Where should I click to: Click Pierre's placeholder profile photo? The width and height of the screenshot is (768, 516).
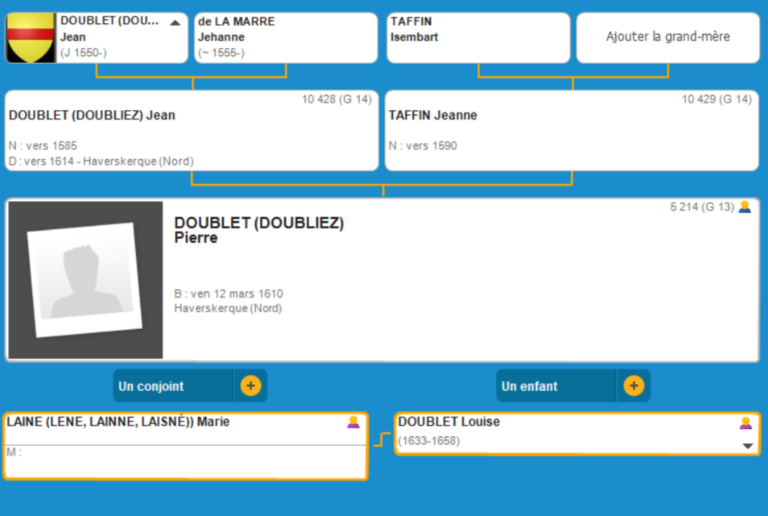click(x=85, y=280)
